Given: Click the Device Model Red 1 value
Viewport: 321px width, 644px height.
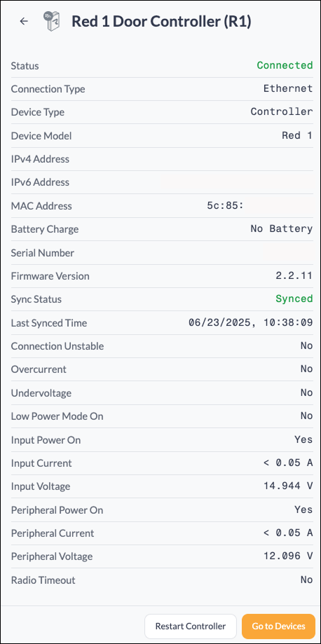Looking at the screenshot, I should click(298, 135).
